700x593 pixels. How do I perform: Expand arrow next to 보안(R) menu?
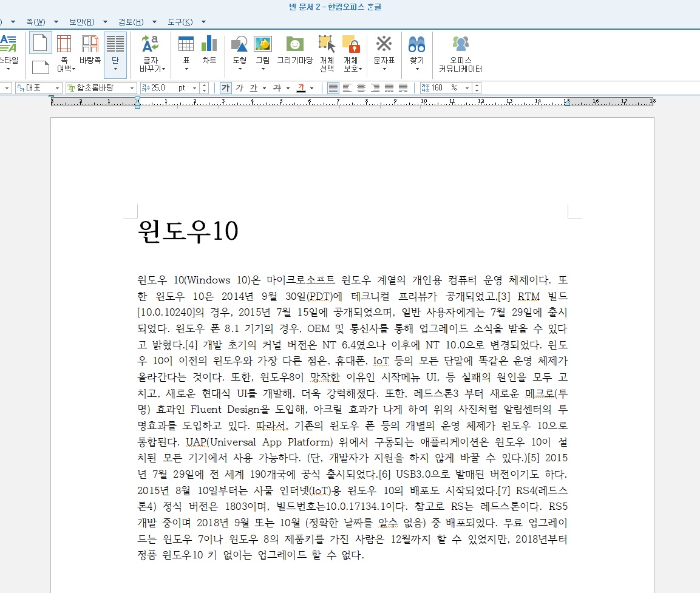(106, 22)
